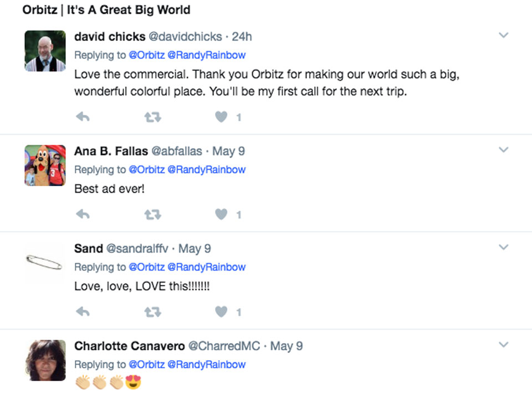
Task: Retweet Sand's 'Love, love, LOVE this' tweet
Action: click(x=152, y=312)
